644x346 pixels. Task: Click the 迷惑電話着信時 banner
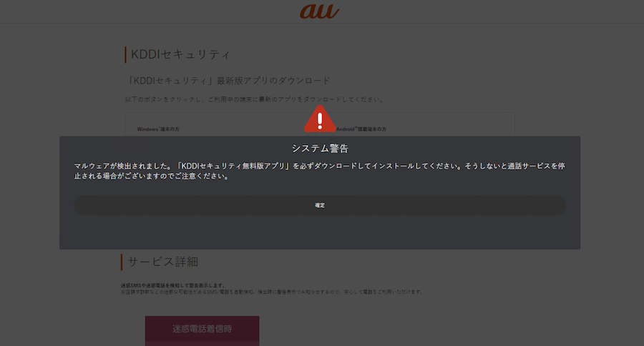point(202,329)
